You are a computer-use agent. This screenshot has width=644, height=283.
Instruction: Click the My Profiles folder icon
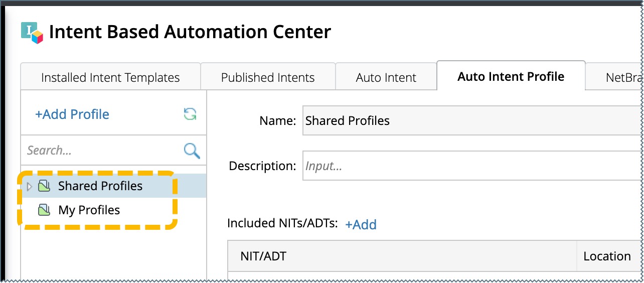45,210
